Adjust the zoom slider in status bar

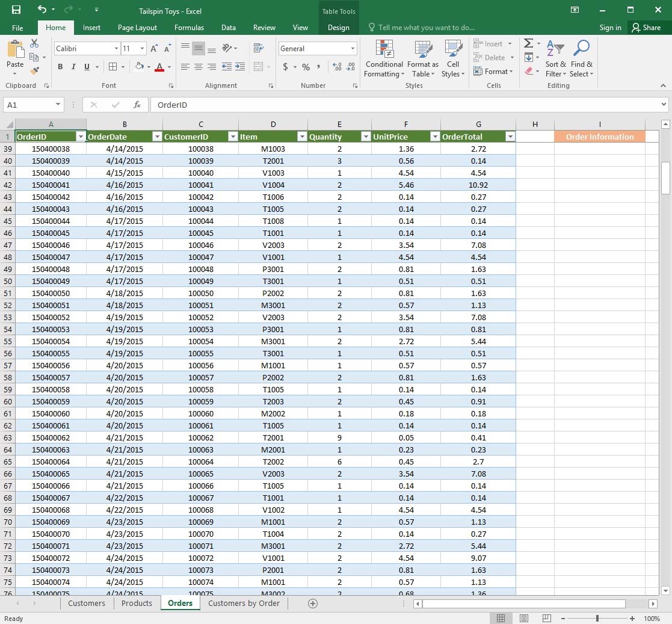click(597, 619)
